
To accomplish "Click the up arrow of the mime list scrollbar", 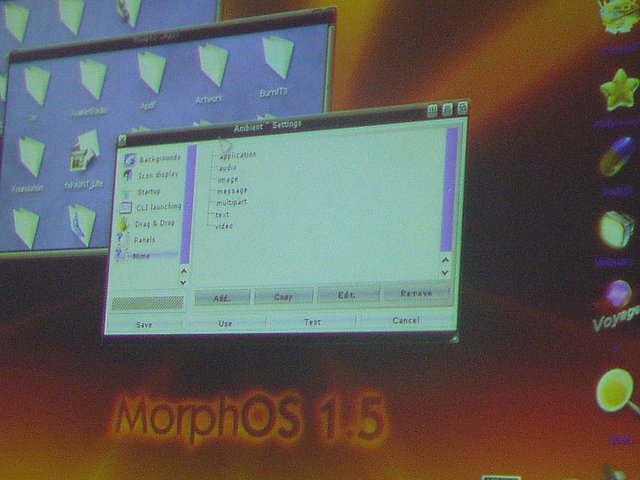I will [446, 260].
